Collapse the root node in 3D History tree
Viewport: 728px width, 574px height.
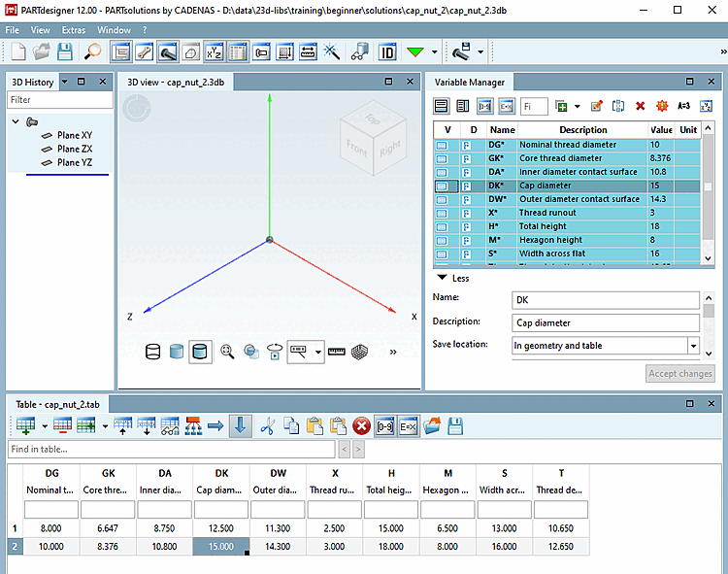coord(17,122)
